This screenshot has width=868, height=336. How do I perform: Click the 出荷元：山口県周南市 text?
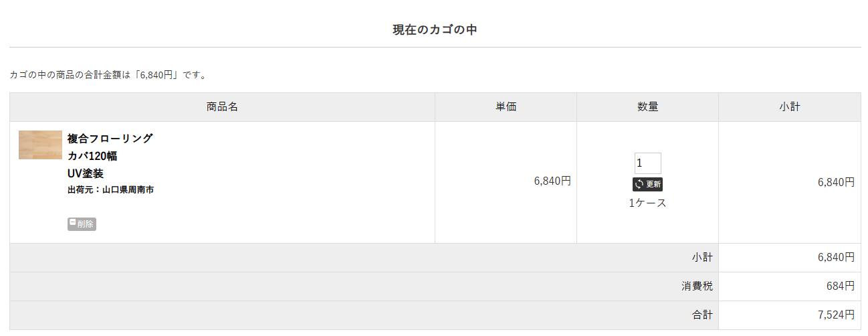[111, 190]
